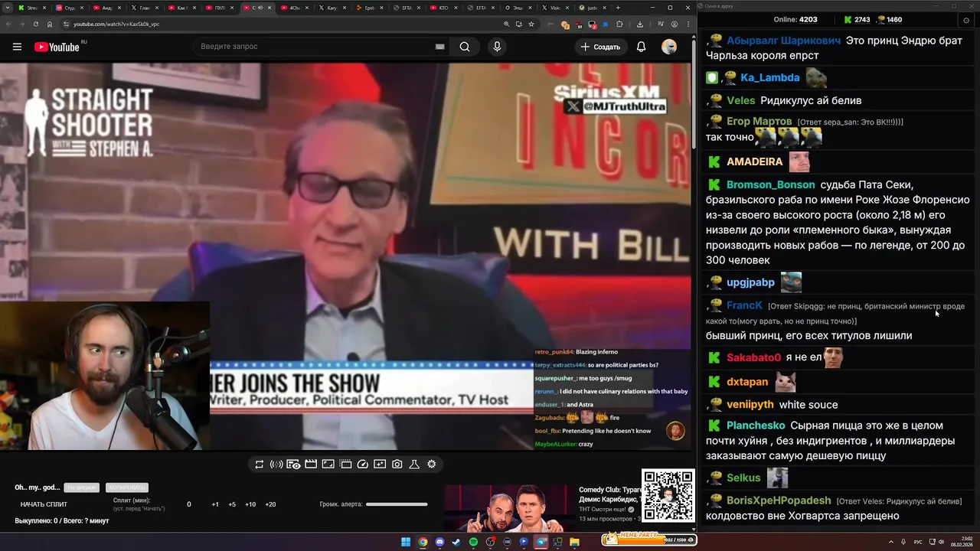Open YouTube notifications bell
This screenshot has height=551, width=980.
[641, 47]
